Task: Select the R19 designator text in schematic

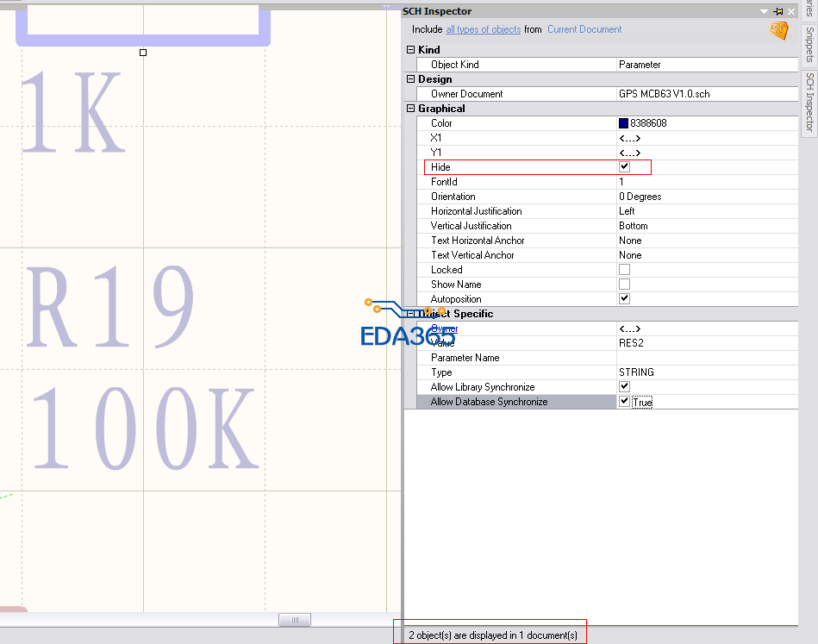Action: pos(110,306)
